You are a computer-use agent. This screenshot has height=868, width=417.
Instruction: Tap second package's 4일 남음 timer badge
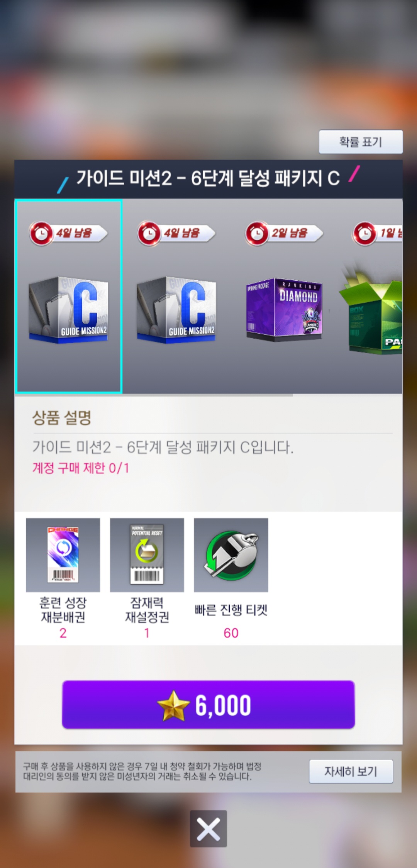[176, 233]
